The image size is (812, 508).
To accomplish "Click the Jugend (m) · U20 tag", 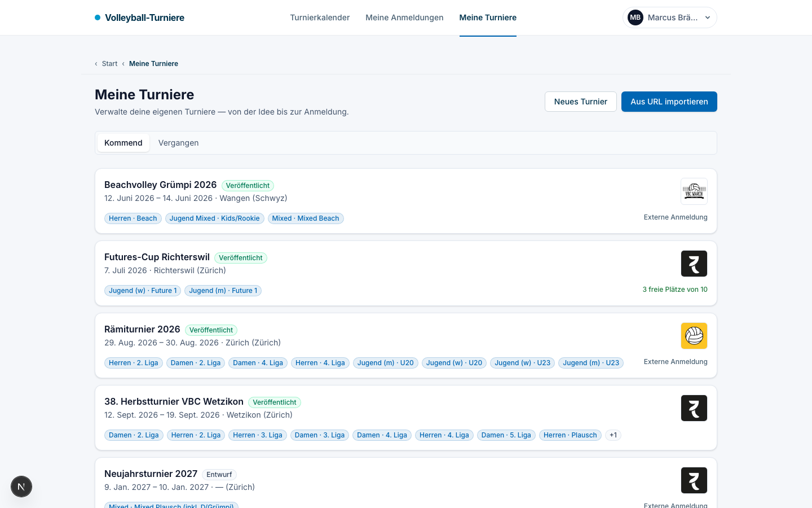I will tap(386, 363).
